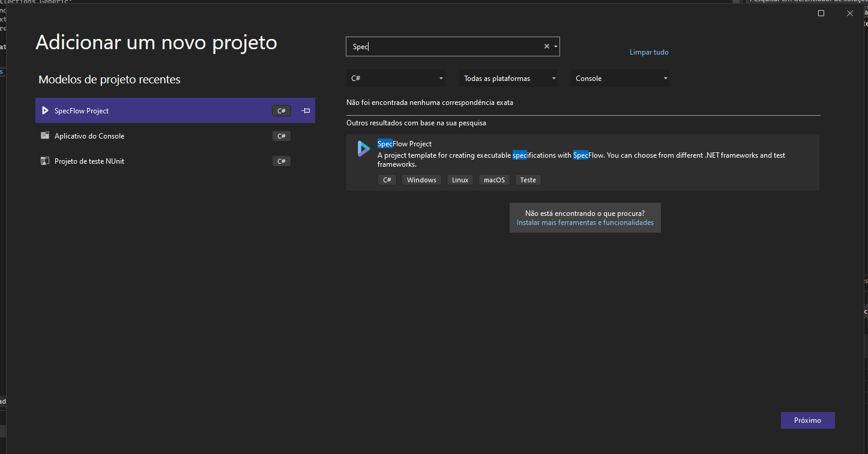Click C# badge on Projeto de teste NUnit row
Viewport: 868px width, 454px height.
282,161
